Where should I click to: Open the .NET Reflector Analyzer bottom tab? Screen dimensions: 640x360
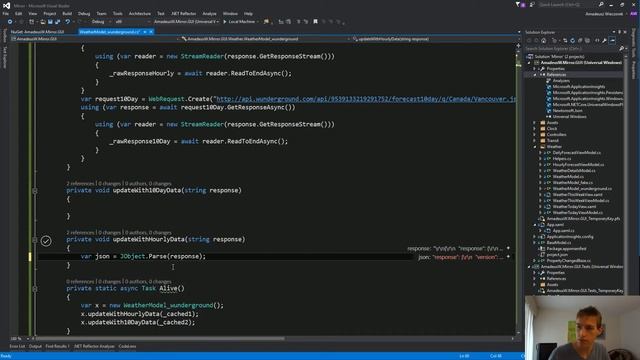[94, 347]
